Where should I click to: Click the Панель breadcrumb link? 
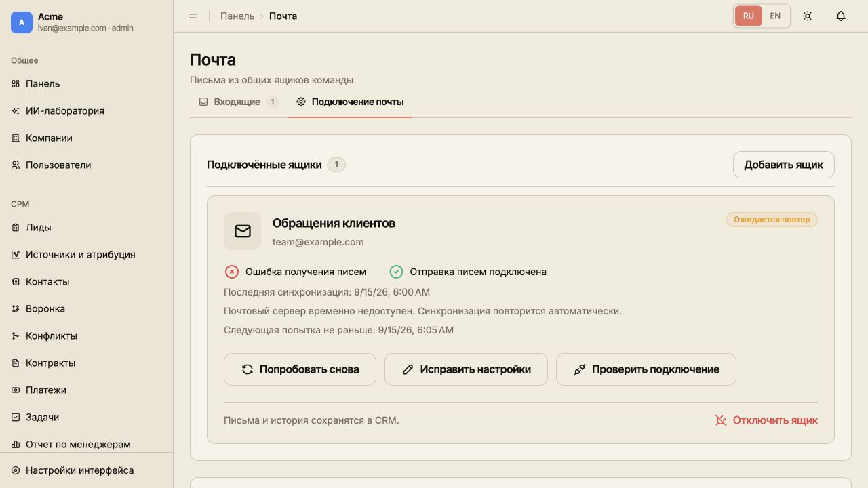[237, 16]
